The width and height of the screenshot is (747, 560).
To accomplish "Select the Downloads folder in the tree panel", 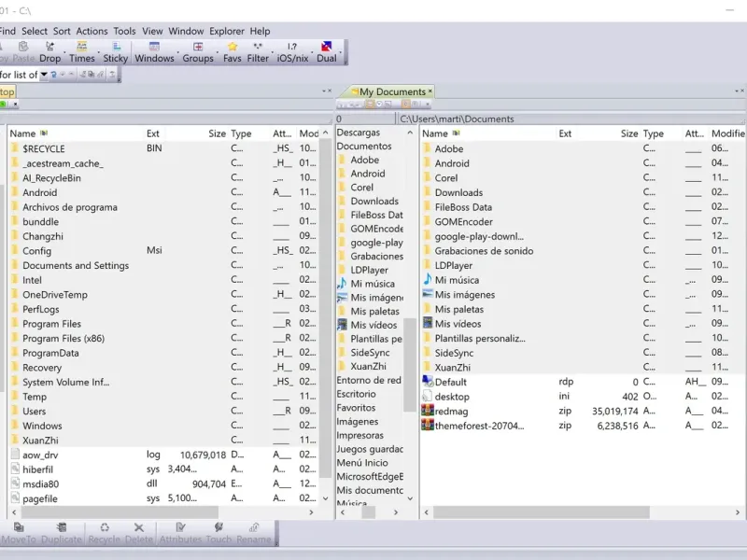I will point(373,201).
